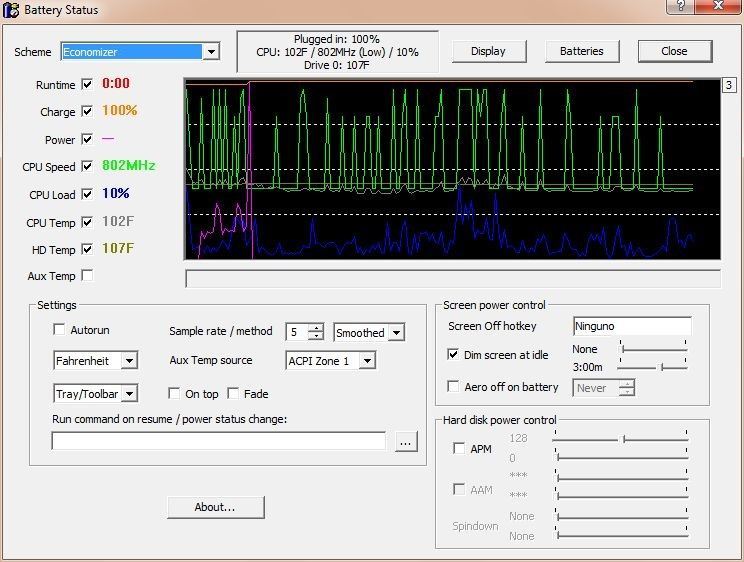The image size is (744, 562).
Task: Increase the sample rate spinner
Action: click(316, 328)
